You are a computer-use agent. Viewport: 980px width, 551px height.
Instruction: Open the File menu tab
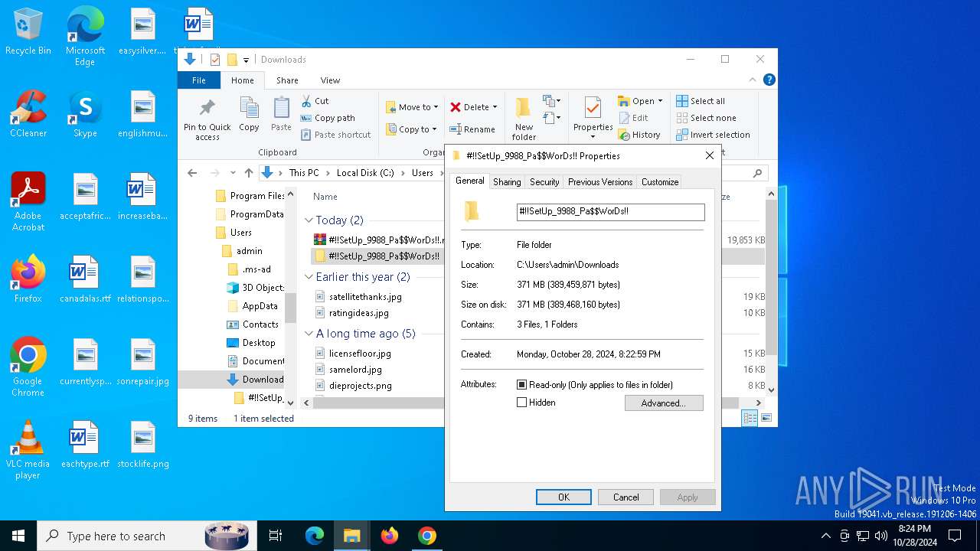click(x=199, y=80)
